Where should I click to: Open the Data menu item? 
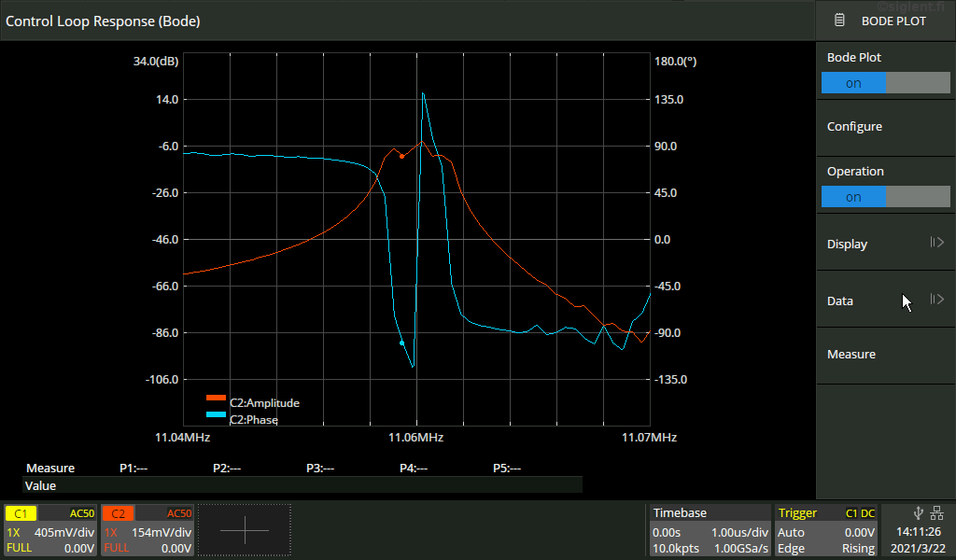(885, 301)
